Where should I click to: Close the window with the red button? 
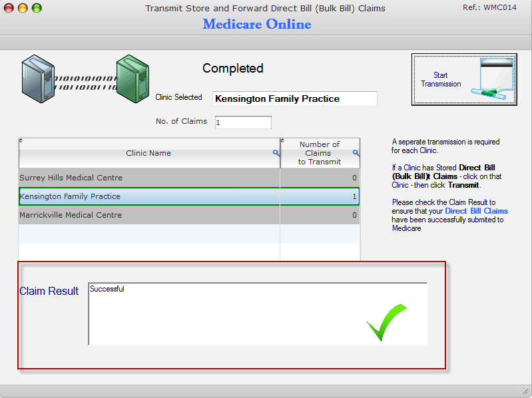9,8
